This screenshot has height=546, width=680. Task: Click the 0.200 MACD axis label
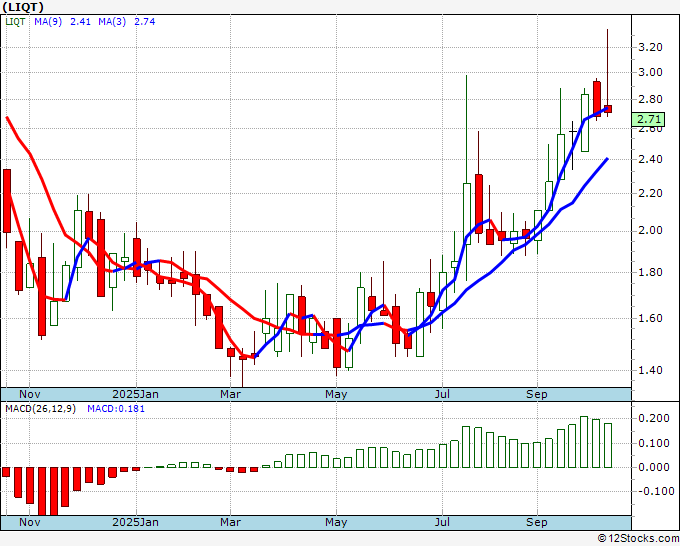654,418
